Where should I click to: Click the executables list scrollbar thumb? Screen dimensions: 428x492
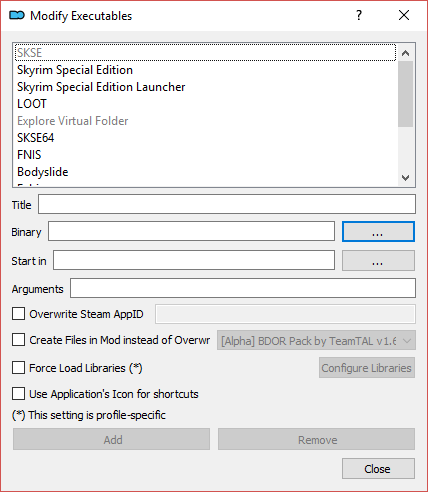click(405, 94)
